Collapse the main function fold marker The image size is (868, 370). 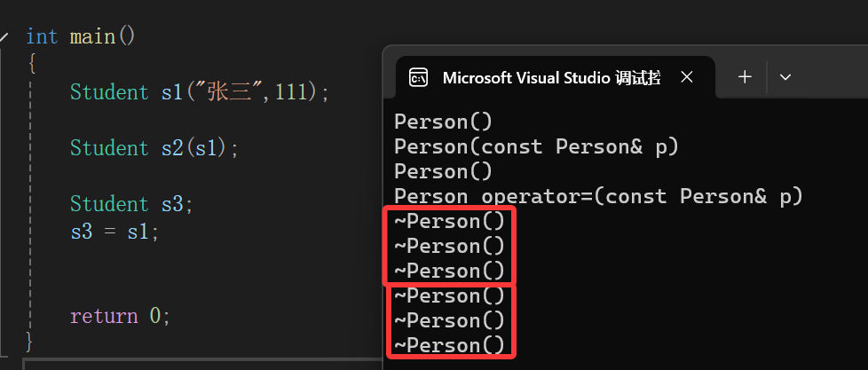tap(4, 37)
